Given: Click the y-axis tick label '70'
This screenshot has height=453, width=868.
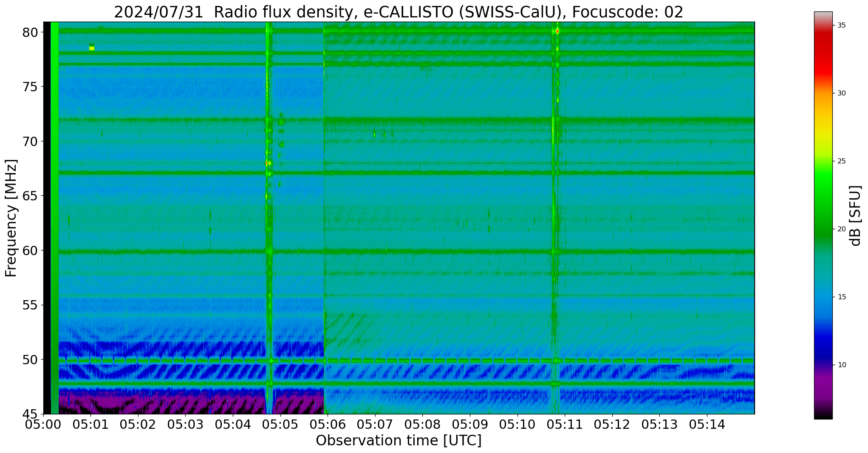Looking at the screenshot, I should pyautogui.click(x=30, y=141).
